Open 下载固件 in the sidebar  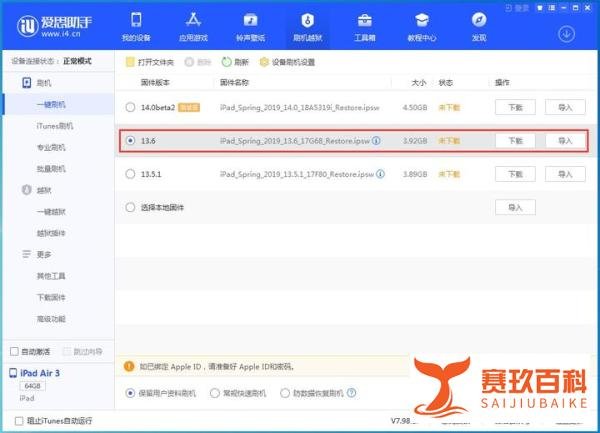pyautogui.click(x=51, y=297)
